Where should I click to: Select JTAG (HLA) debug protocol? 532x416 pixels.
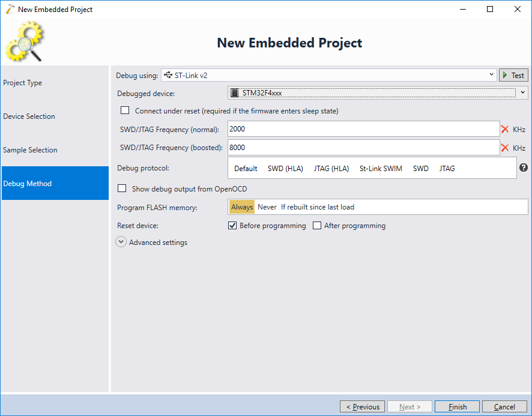pos(331,168)
